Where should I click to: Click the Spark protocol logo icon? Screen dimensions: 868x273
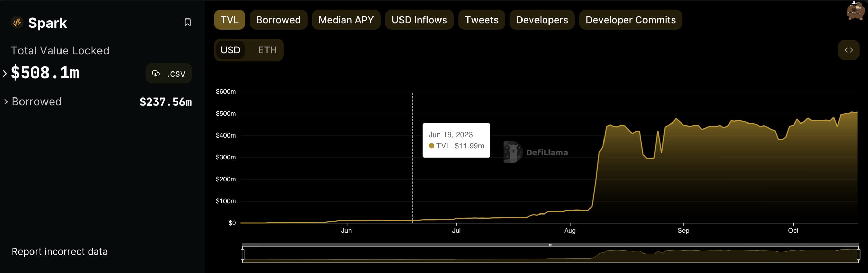pos(16,23)
